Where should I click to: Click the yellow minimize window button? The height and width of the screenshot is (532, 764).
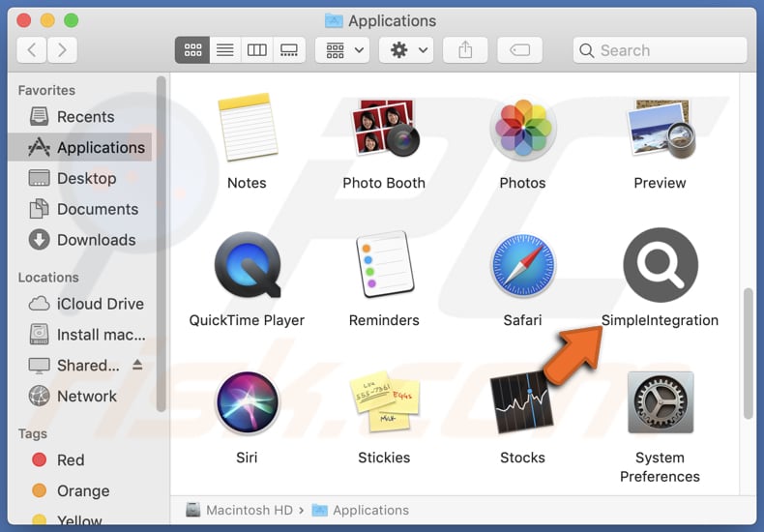tap(47, 20)
